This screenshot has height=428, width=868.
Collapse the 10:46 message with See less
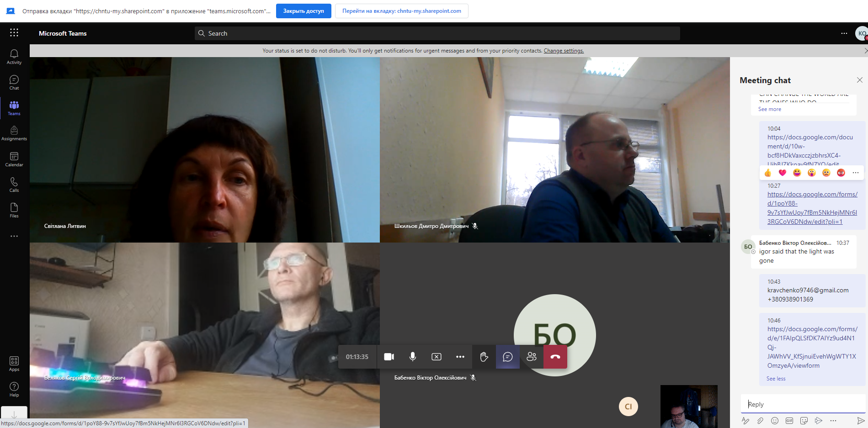(776, 379)
